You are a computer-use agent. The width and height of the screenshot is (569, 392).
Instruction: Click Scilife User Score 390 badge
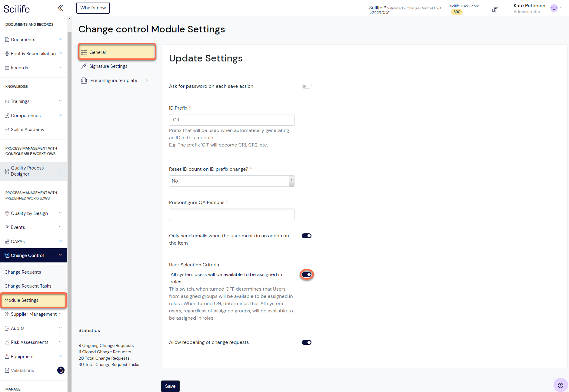[457, 12]
